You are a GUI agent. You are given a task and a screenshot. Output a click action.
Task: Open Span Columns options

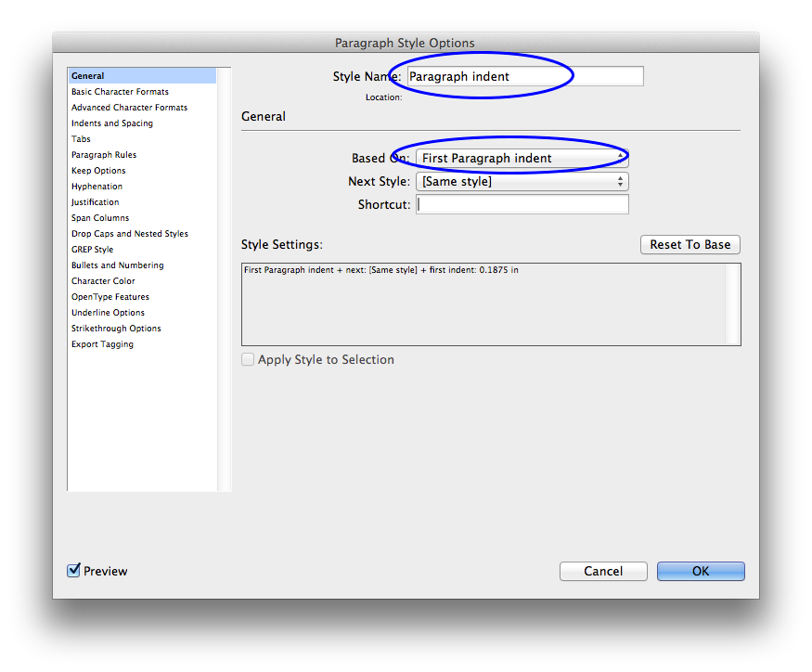tap(100, 218)
